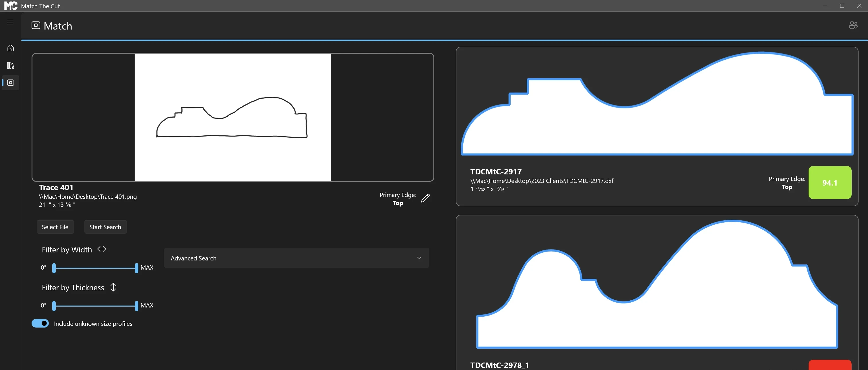868x370 pixels.
Task: Click the Select File button
Action: pos(55,227)
